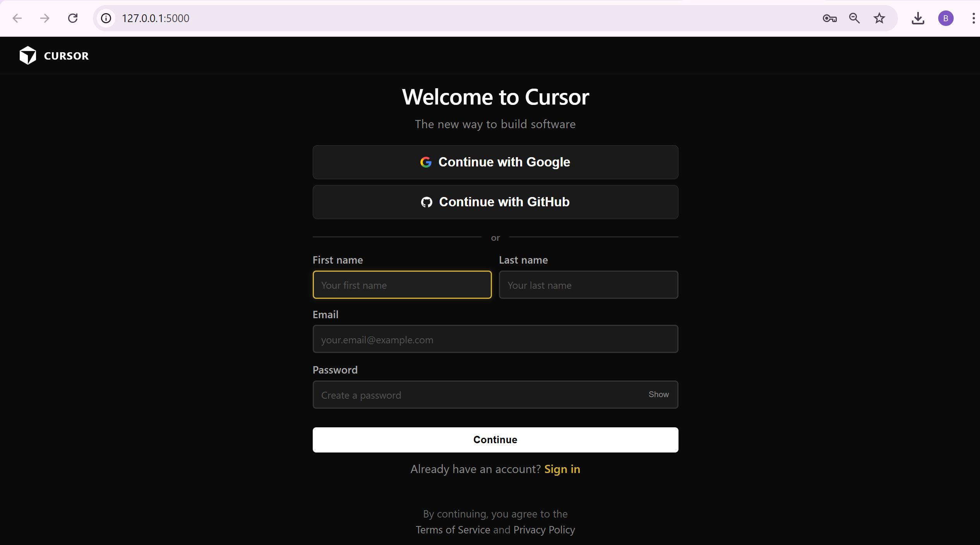Click Continue with GitHub

[495, 202]
